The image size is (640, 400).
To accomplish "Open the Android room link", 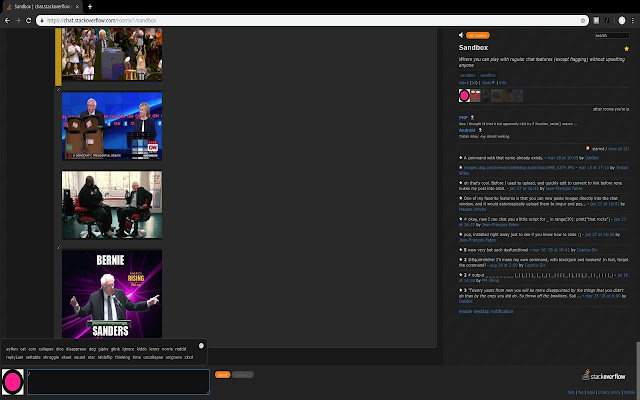I will [467, 130].
